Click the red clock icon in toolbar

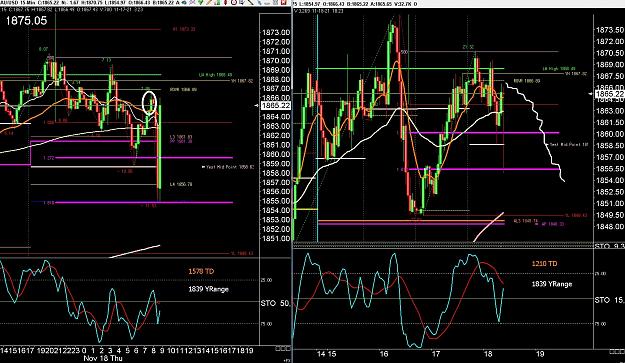tap(234, 2)
